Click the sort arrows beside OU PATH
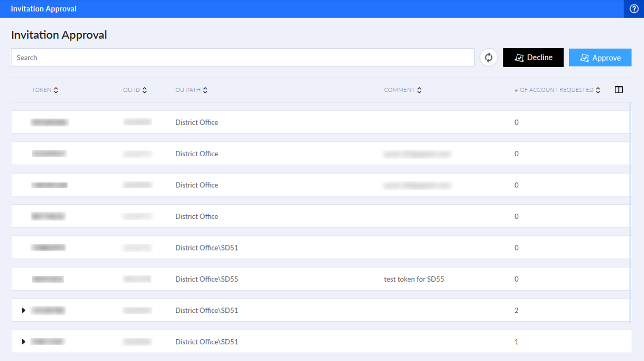 205,90
